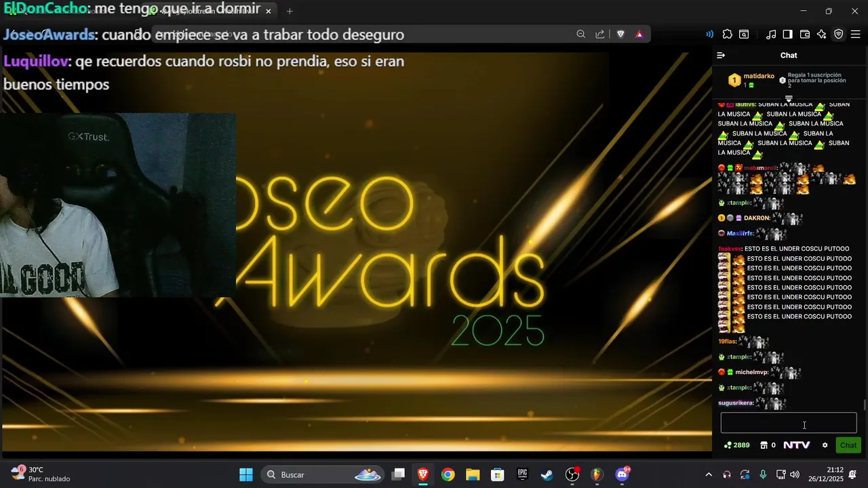Click the tab search icon in the toolbar
Image resolution: width=868 pixels, height=488 pixels.
(x=744, y=34)
